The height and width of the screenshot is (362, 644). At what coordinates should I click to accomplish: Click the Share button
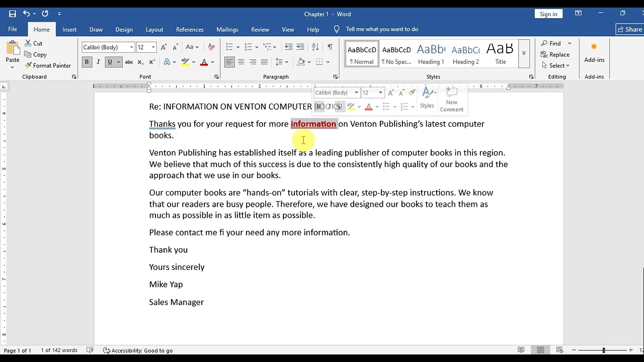tap(630, 29)
